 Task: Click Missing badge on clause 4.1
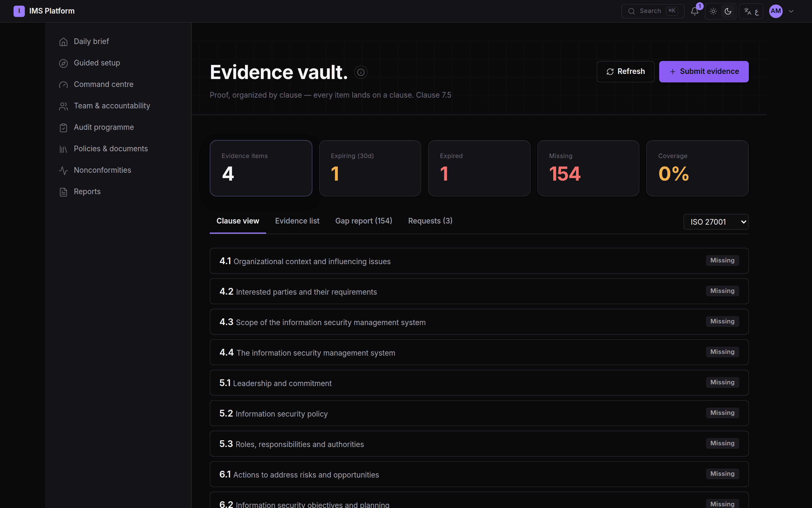pos(722,260)
